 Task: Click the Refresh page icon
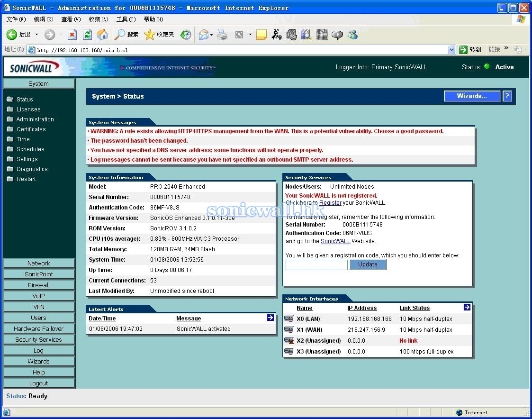87,35
